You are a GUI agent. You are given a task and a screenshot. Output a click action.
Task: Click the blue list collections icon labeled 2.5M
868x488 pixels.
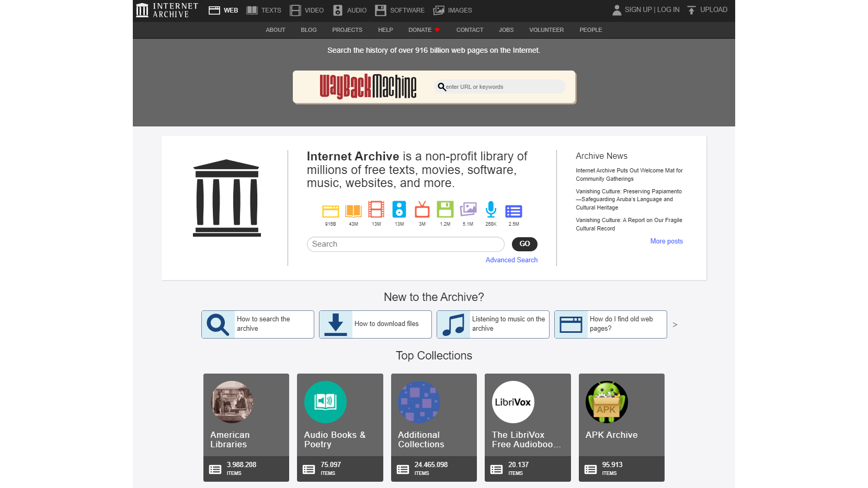point(513,211)
